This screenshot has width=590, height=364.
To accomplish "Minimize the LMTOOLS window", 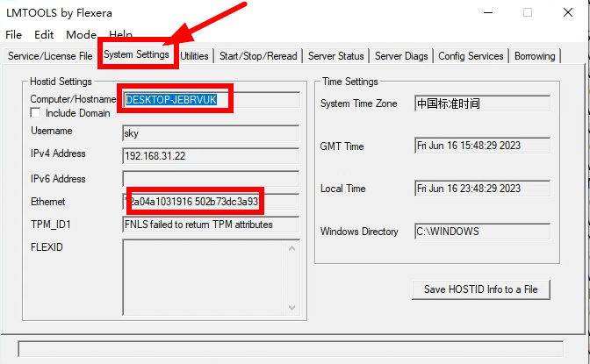I will [488, 12].
